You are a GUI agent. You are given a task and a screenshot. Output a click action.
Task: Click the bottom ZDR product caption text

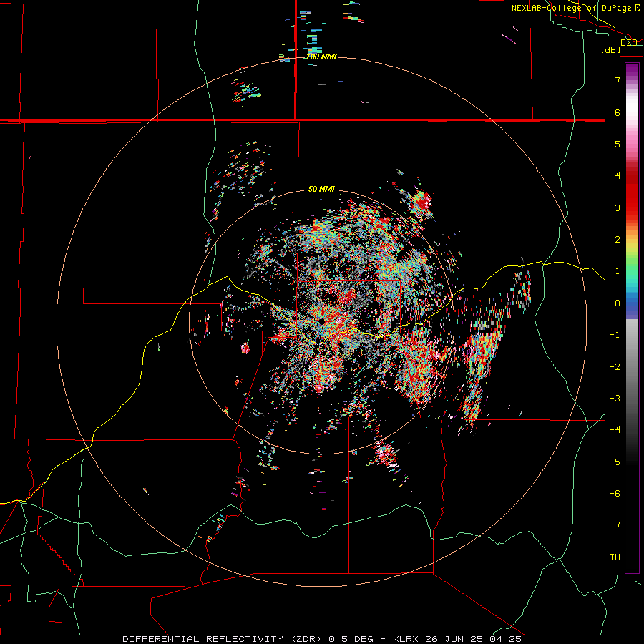click(x=322, y=639)
